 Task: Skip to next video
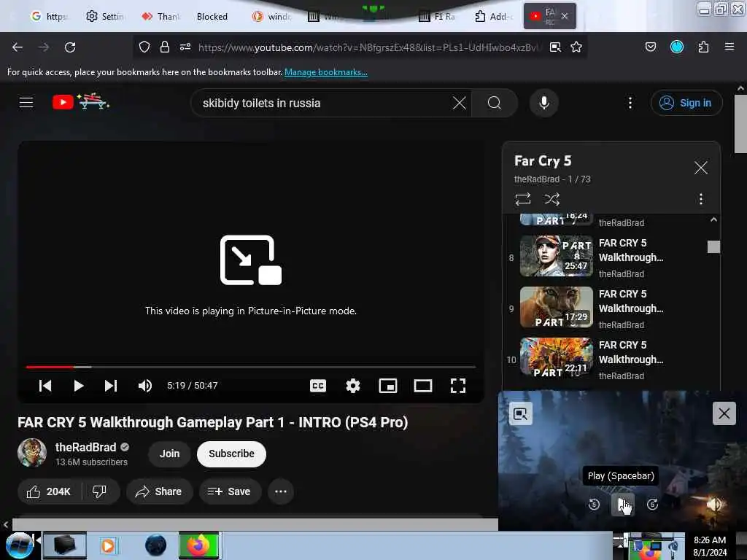pyautogui.click(x=111, y=385)
